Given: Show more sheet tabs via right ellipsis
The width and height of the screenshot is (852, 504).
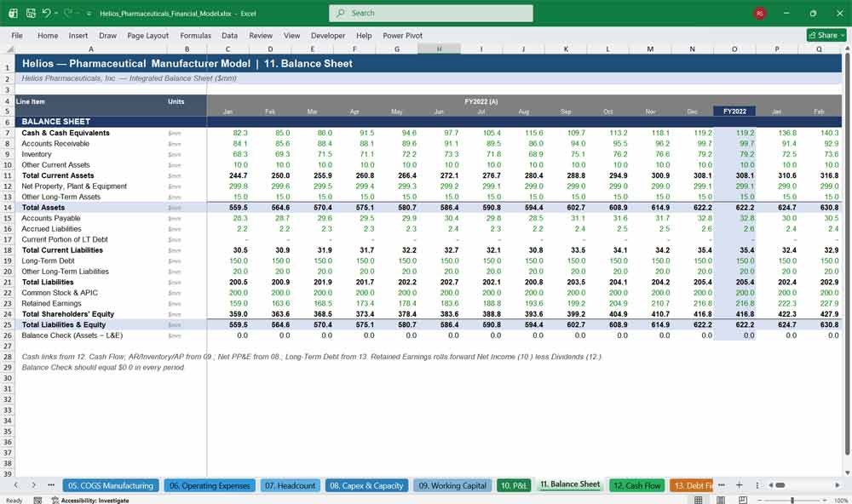Looking at the screenshot, I should [721, 485].
